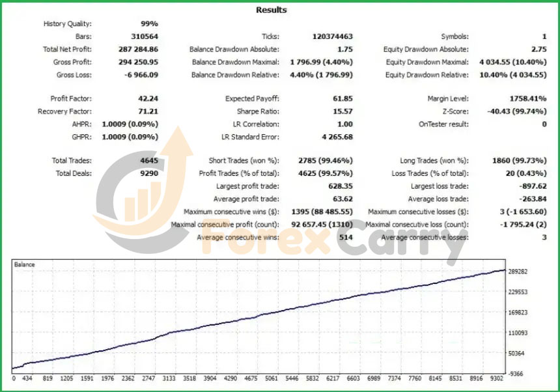
Task: Select the AHPR value 1.0009 (0.09%)
Action: click(x=130, y=124)
